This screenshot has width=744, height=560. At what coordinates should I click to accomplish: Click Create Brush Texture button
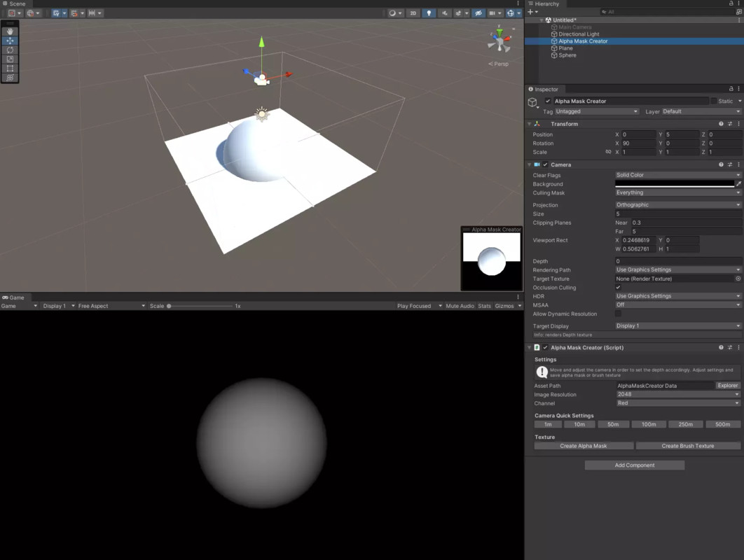pos(688,446)
